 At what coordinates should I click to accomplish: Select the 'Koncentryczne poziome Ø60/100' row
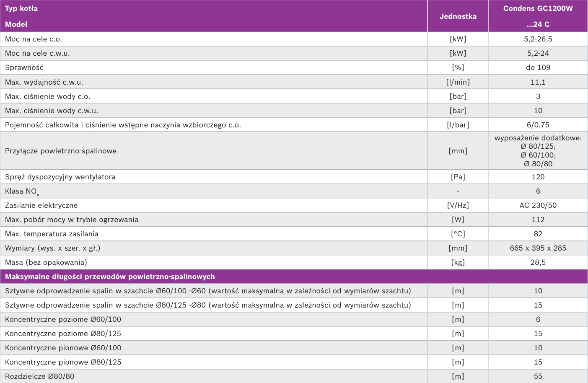pos(294,319)
